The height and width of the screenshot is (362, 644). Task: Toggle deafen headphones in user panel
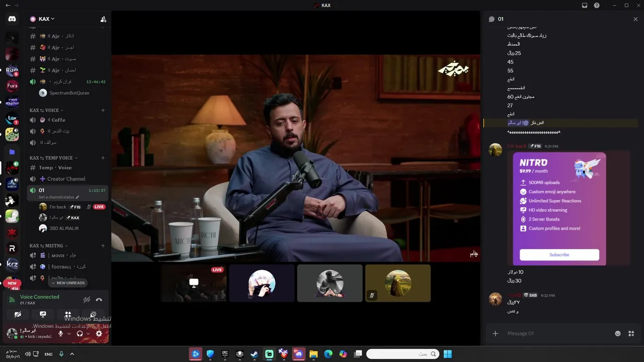(x=79, y=333)
